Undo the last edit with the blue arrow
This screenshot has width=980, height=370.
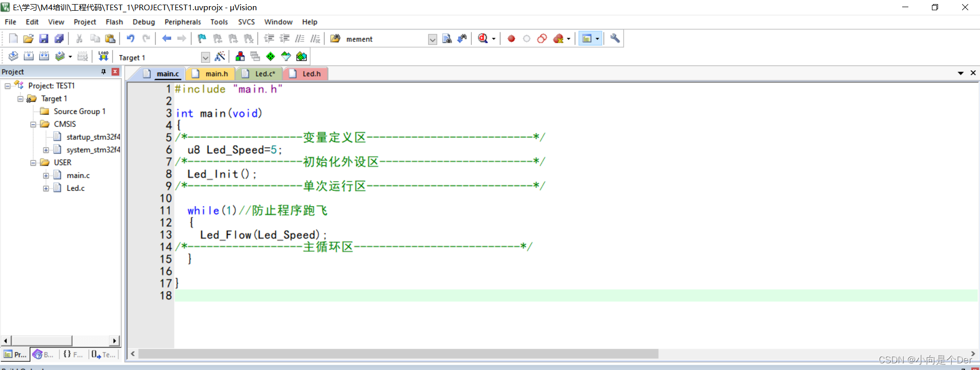click(x=130, y=38)
